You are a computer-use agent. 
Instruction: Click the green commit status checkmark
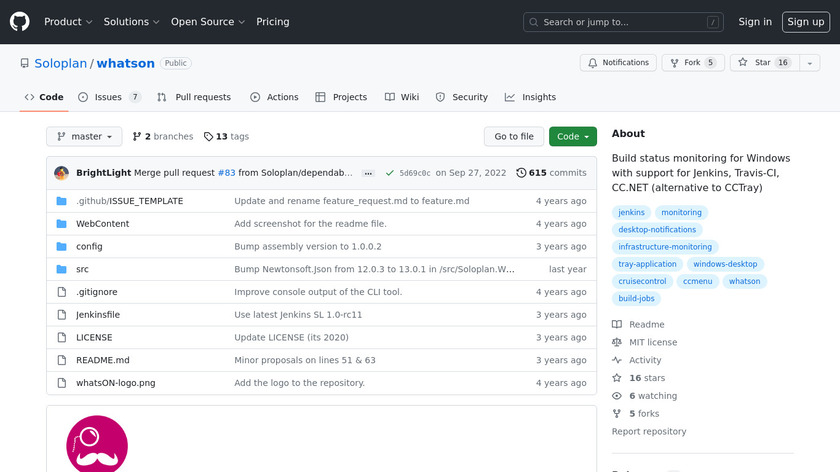tap(389, 173)
